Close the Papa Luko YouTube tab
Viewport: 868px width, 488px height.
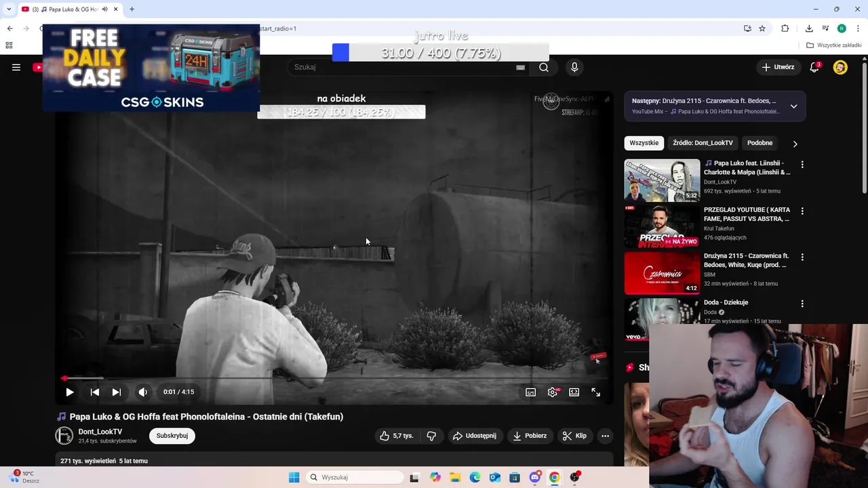pyautogui.click(x=115, y=9)
